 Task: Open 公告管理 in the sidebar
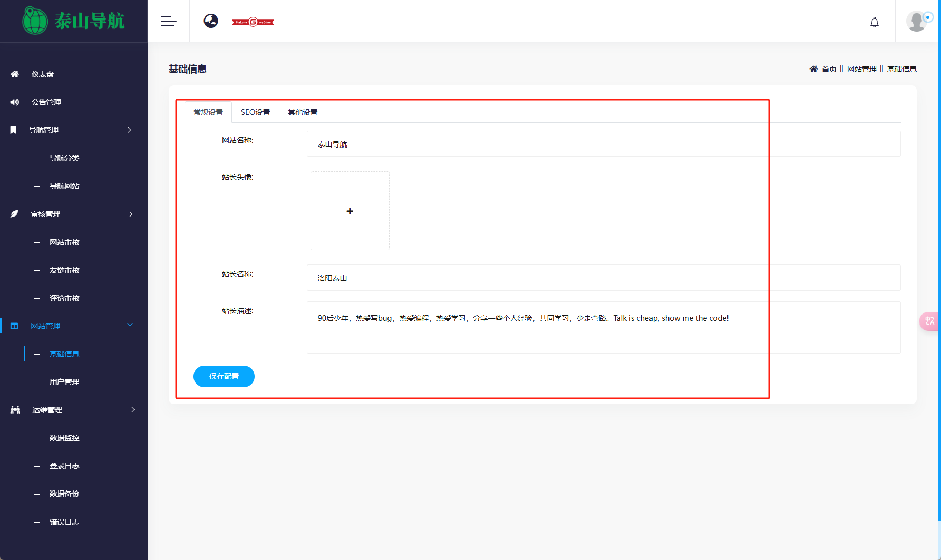(x=46, y=102)
